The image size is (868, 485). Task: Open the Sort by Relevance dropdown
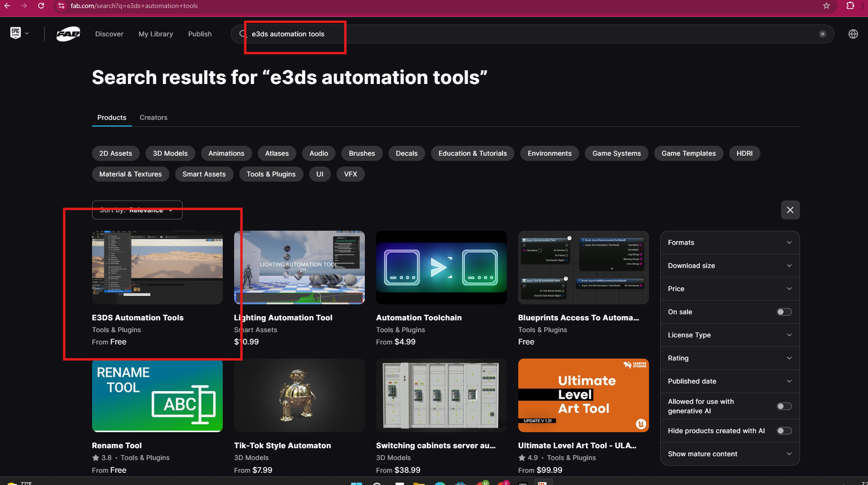(x=137, y=210)
